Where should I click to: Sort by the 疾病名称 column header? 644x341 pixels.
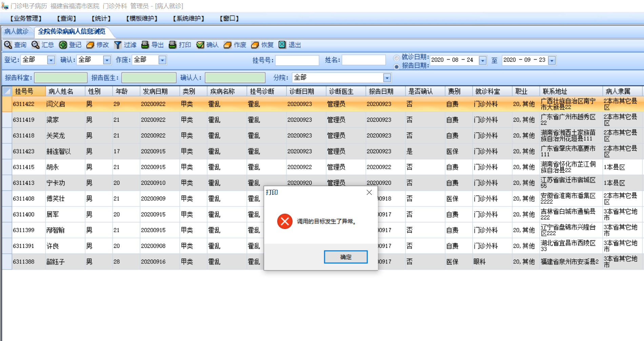coord(227,91)
